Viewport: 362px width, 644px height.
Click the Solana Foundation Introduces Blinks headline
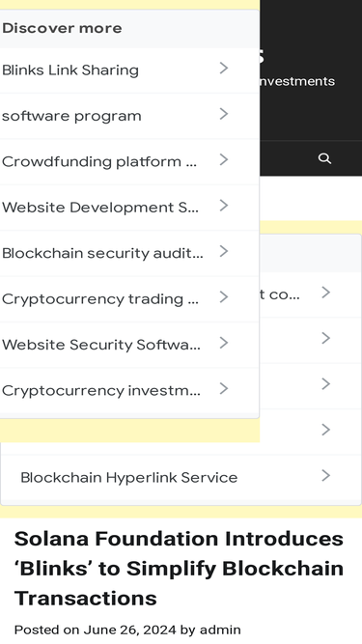pos(179,569)
